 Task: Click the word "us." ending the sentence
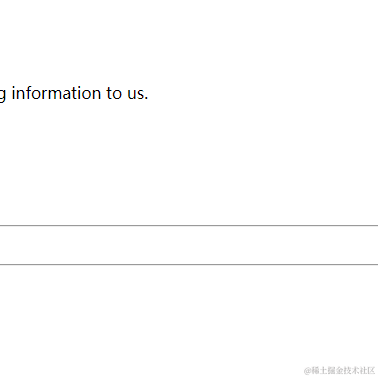tap(138, 95)
